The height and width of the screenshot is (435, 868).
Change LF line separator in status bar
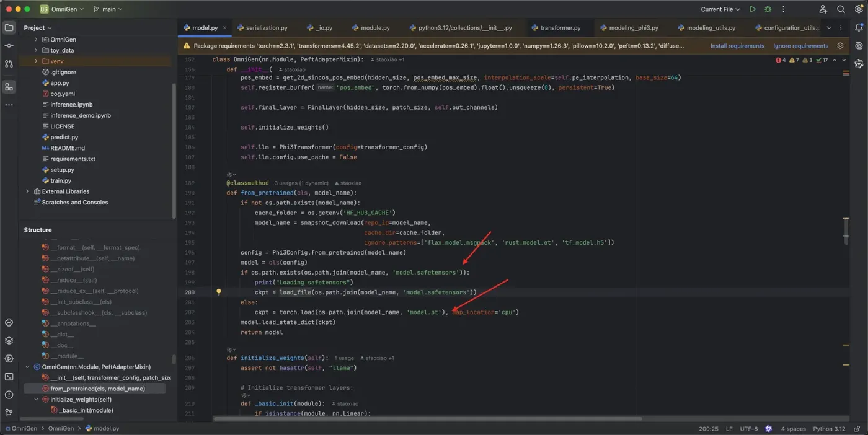click(x=729, y=429)
